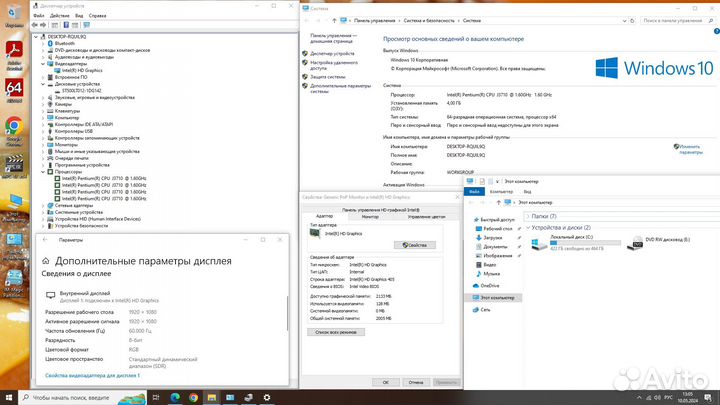
Task: Switch to File Explorer on the taskbar
Action: coord(212,397)
